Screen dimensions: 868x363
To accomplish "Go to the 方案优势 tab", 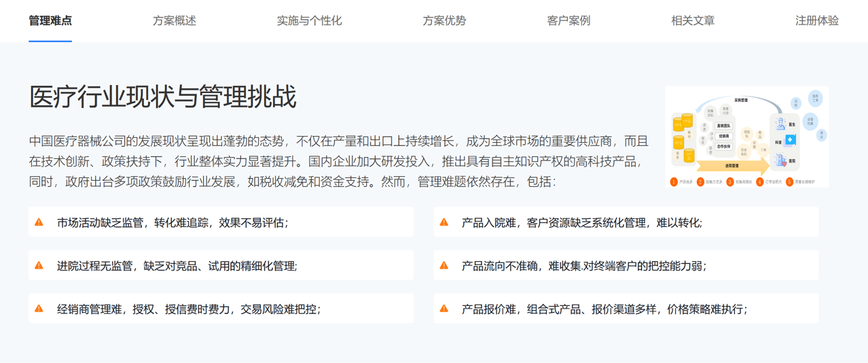I will coord(444,20).
